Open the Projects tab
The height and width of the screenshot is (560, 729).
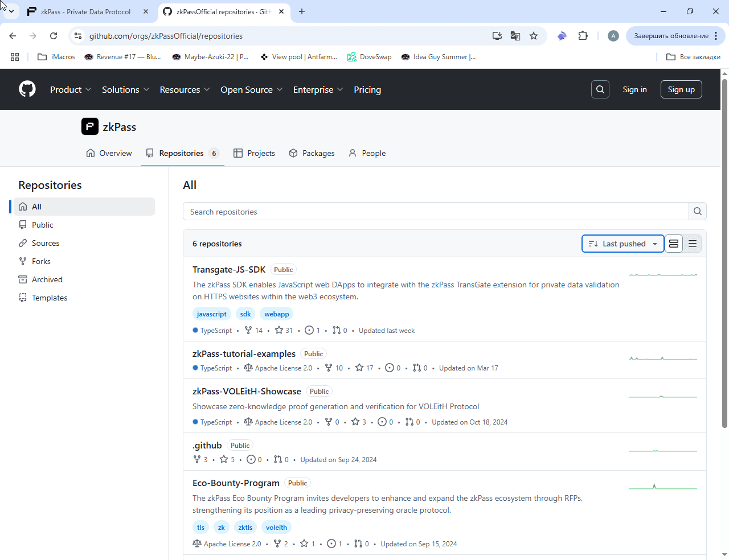pyautogui.click(x=254, y=153)
